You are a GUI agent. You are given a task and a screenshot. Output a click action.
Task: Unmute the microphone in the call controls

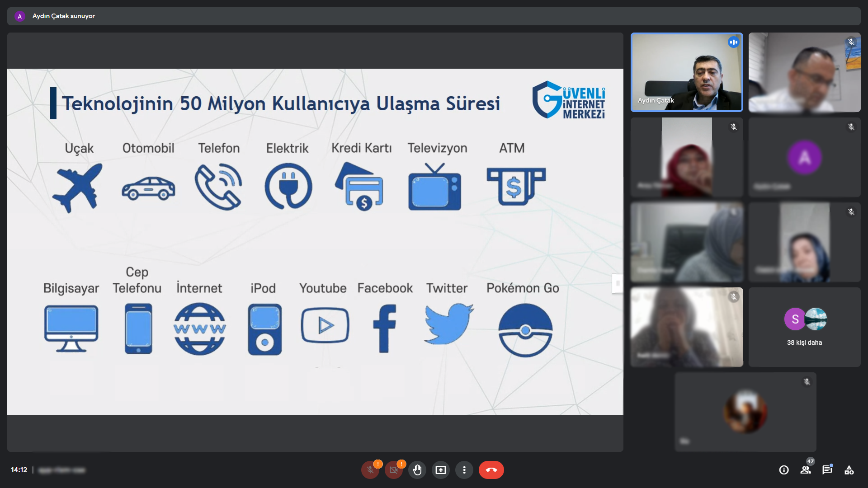coord(370,470)
